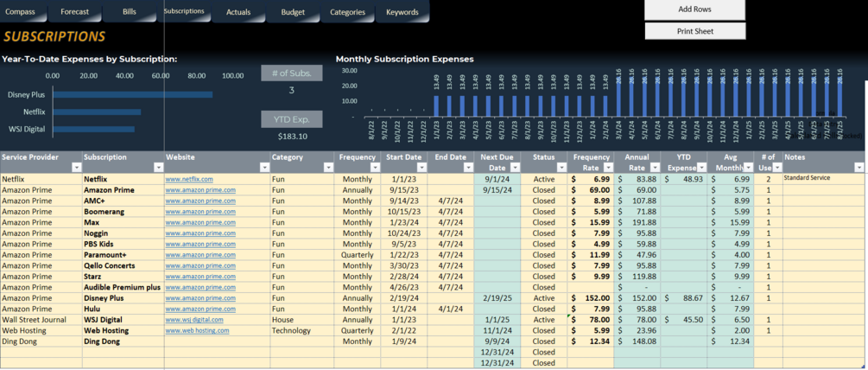Image resolution: width=868 pixels, height=370 pixels.
Task: Open the Subscription column filter dropdown
Action: coord(158,167)
